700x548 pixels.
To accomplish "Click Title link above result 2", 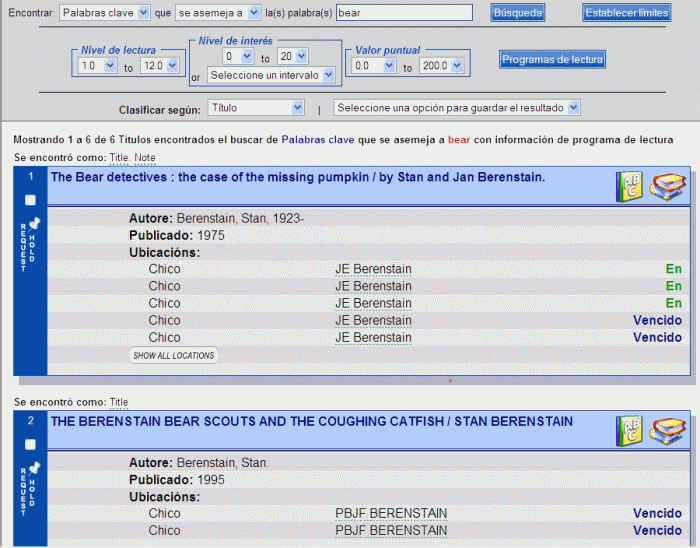I will tap(119, 402).
